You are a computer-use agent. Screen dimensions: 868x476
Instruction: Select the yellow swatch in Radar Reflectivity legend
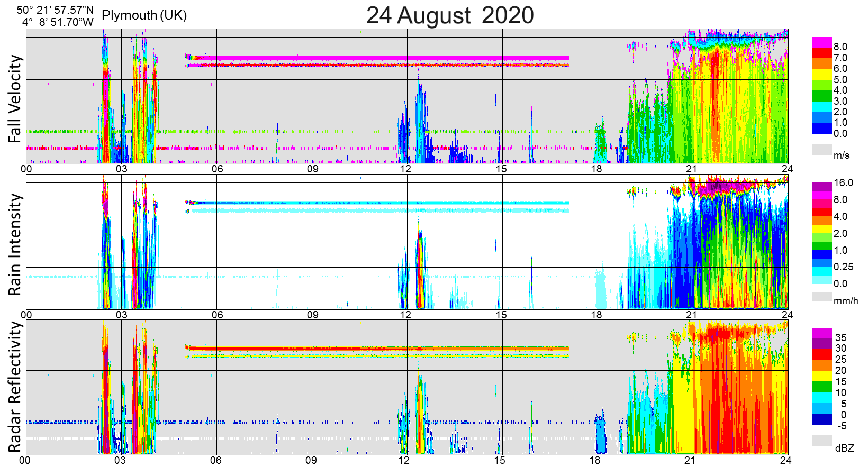pos(822,377)
